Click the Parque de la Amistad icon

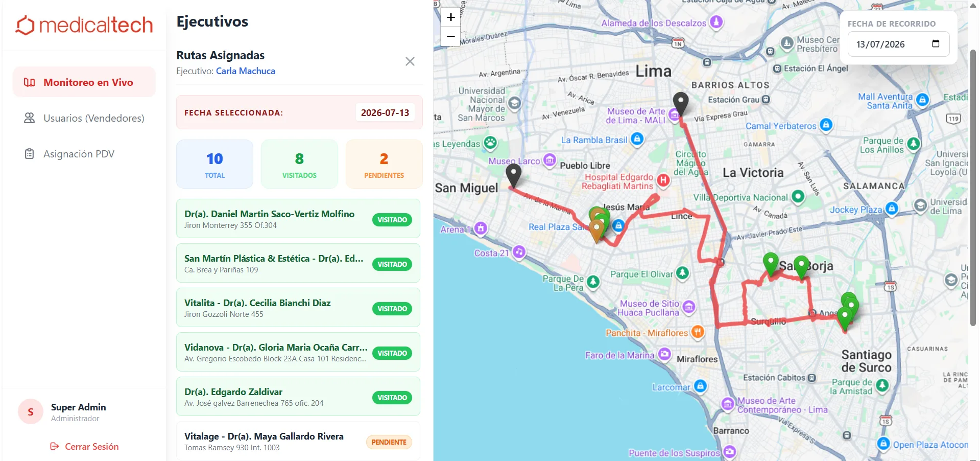point(882,385)
